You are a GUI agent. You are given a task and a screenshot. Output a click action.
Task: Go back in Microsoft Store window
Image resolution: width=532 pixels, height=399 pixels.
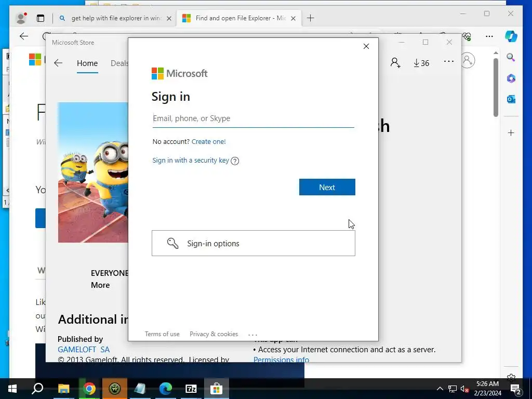pos(58,63)
